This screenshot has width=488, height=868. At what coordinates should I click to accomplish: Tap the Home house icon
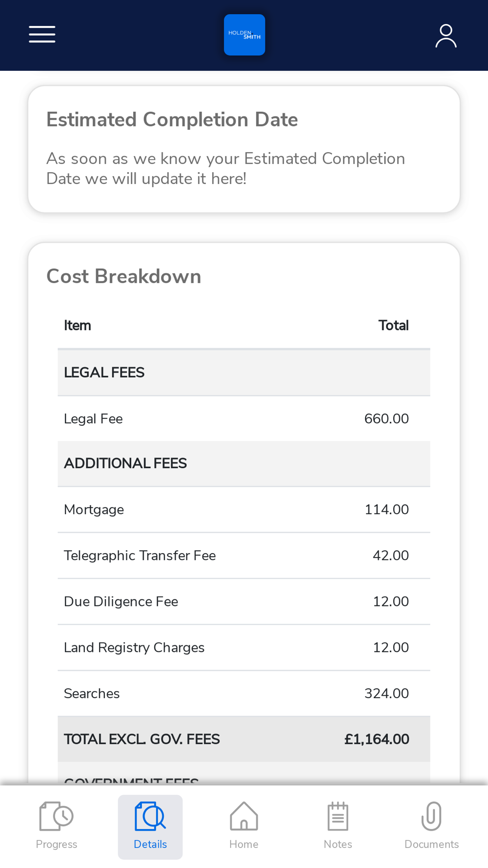(244, 816)
